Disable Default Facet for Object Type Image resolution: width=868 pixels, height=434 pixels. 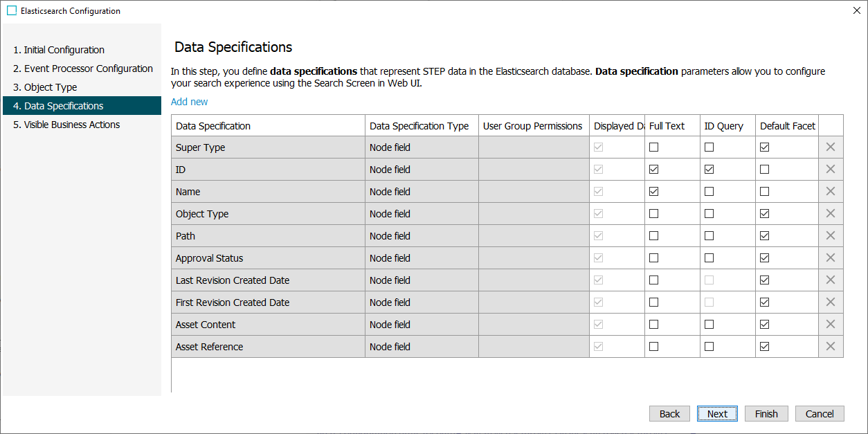tap(764, 214)
